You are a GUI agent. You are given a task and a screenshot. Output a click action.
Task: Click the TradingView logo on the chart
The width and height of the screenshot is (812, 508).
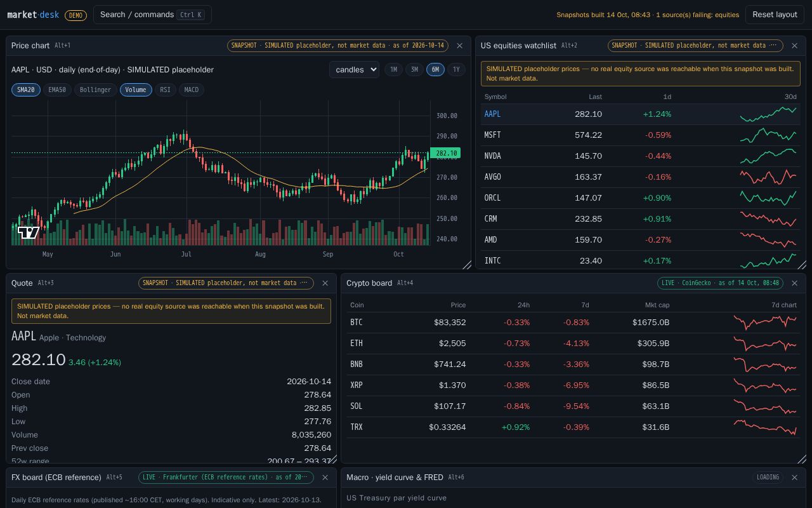point(29,232)
